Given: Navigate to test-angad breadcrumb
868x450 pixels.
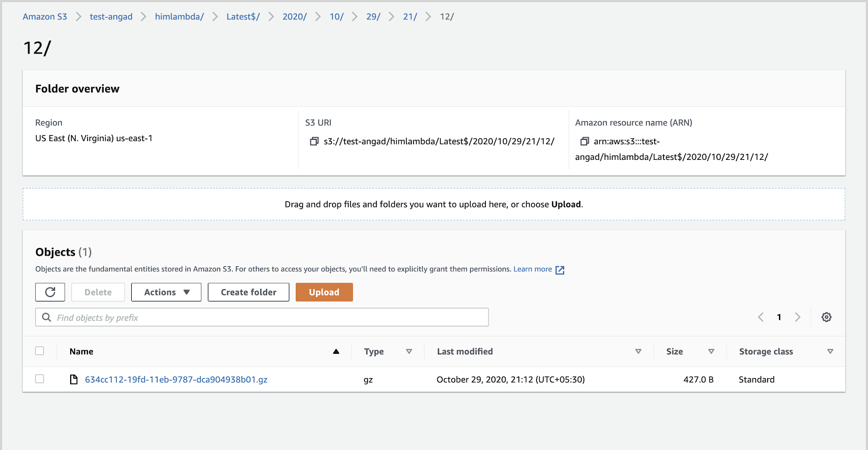Looking at the screenshot, I should (111, 17).
